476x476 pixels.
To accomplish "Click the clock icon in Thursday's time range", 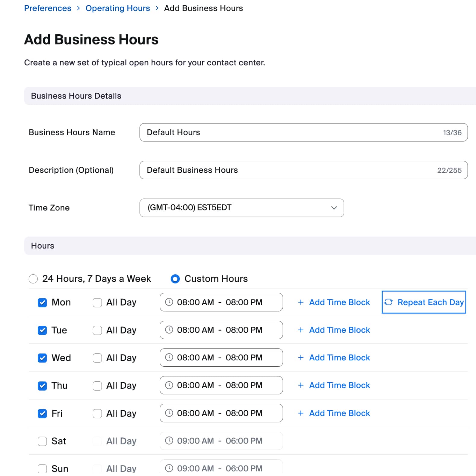I will (169, 385).
